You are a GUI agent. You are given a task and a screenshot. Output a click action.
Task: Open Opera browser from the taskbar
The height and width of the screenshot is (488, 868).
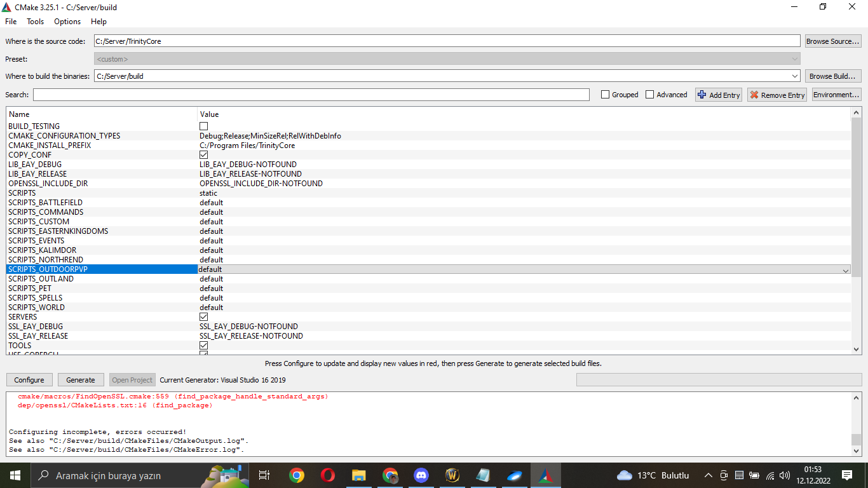tap(328, 475)
